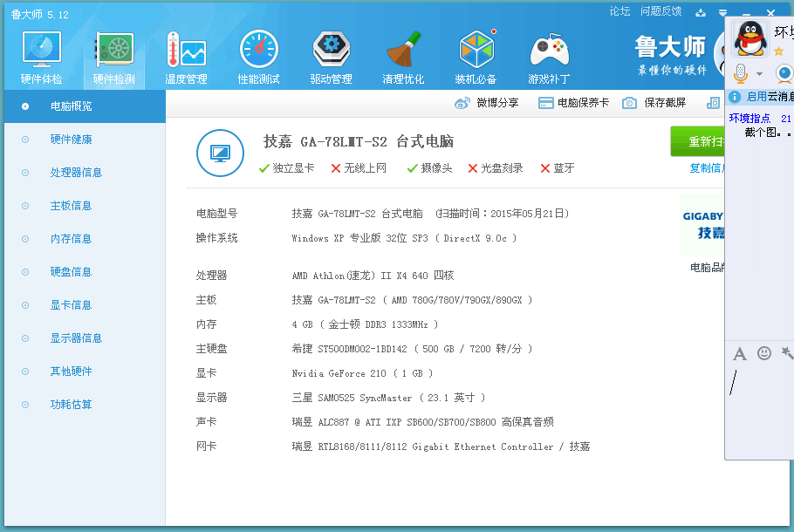Share the overview via 微博分享
The width and height of the screenshot is (794, 532).
487,103
